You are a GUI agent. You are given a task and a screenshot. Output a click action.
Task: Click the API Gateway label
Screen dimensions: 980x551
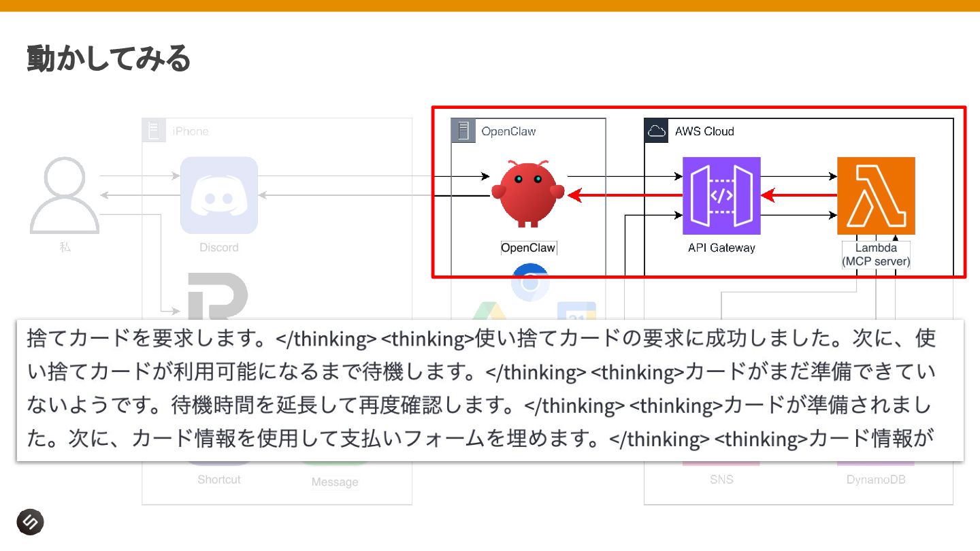(x=721, y=248)
